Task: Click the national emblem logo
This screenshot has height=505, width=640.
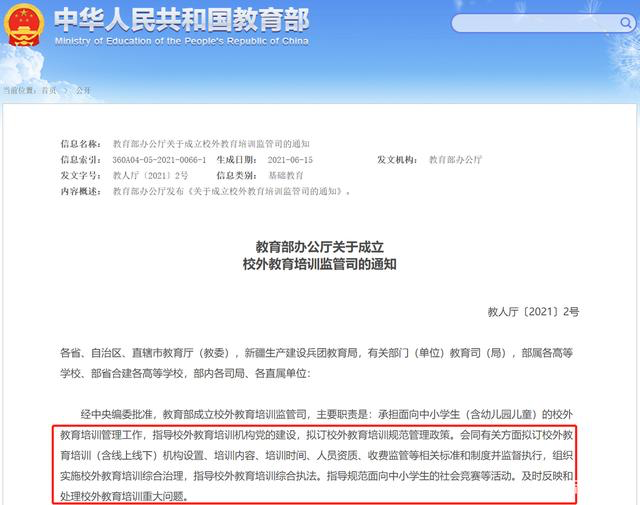Action: [24, 25]
